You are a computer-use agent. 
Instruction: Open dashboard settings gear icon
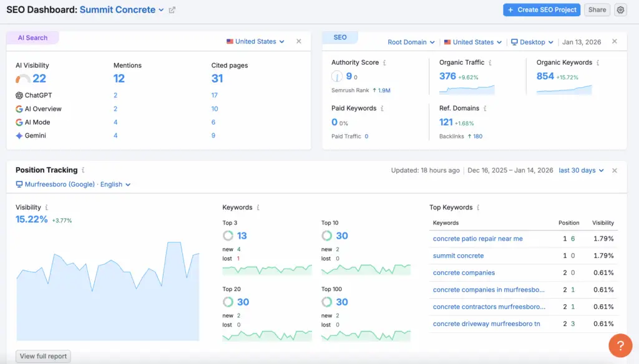(x=620, y=10)
